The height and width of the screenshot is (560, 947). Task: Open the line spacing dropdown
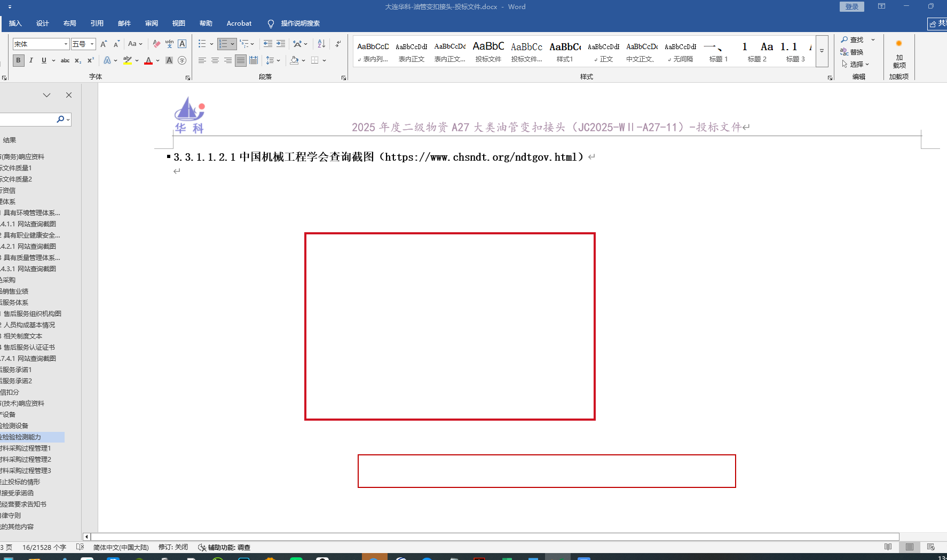[273, 60]
